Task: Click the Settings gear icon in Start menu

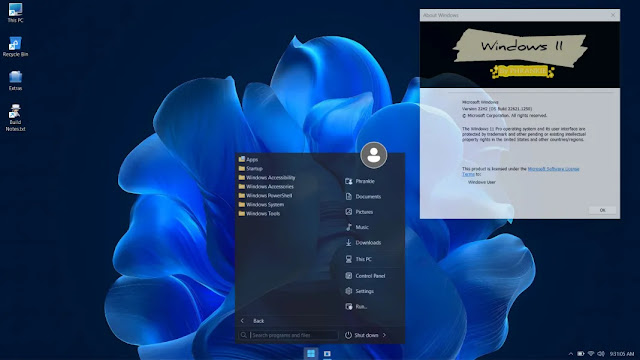Action: pos(349,291)
